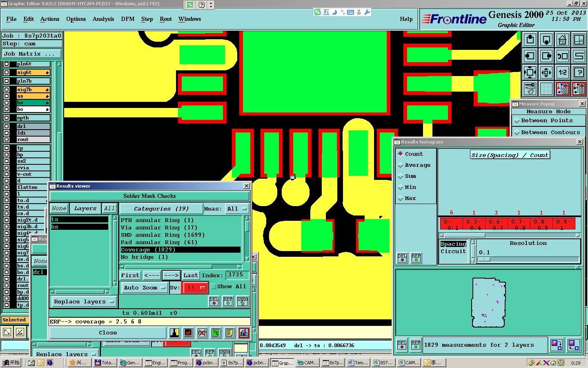Click DEL icon left of Spacing list

coord(402,258)
